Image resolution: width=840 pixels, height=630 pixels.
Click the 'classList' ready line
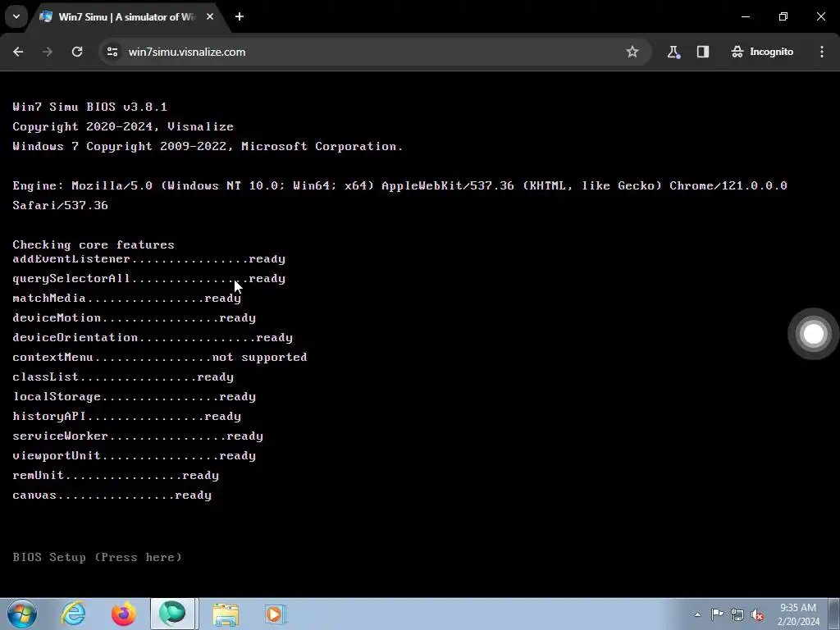123,377
